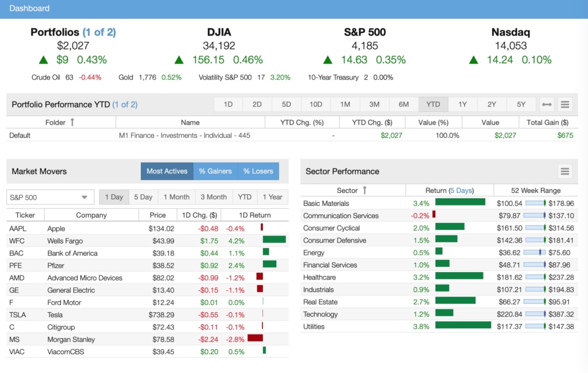Click the Ticker column header
The image size is (588, 373).
click(x=25, y=215)
